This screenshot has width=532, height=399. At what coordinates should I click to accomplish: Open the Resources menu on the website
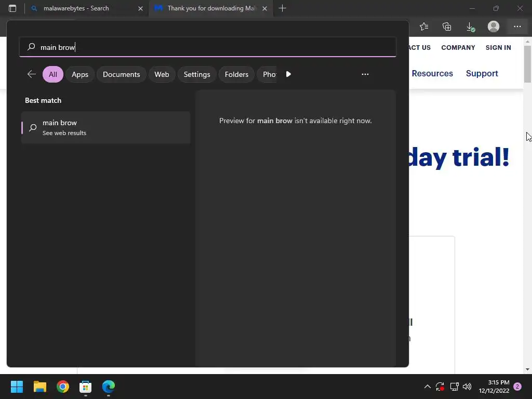[432, 73]
